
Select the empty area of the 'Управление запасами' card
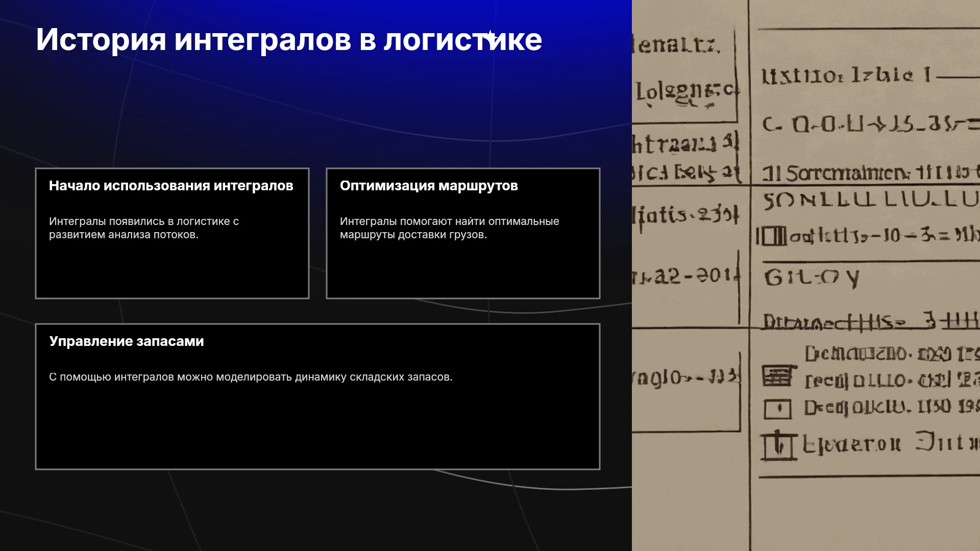(317, 426)
